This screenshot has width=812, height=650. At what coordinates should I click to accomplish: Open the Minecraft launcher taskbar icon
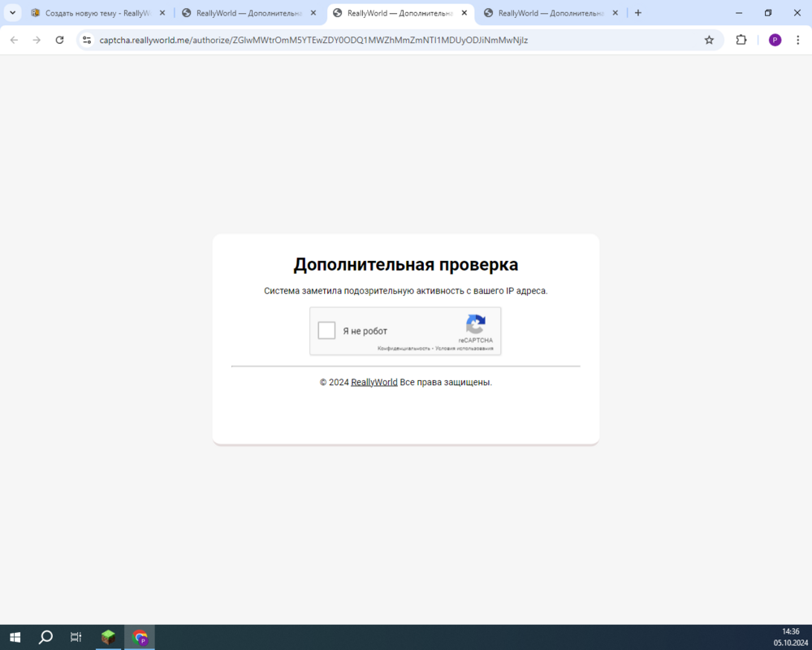point(108,637)
